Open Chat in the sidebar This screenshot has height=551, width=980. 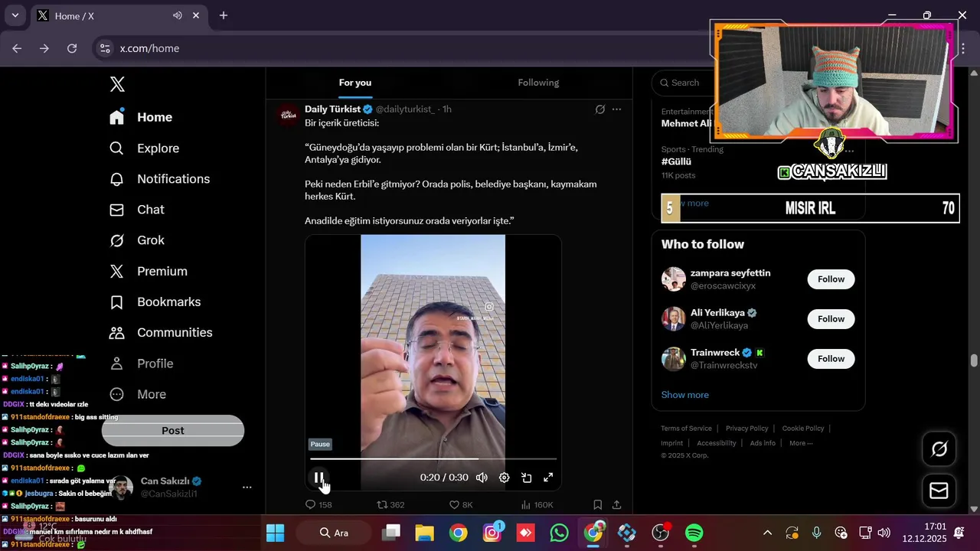click(136, 210)
